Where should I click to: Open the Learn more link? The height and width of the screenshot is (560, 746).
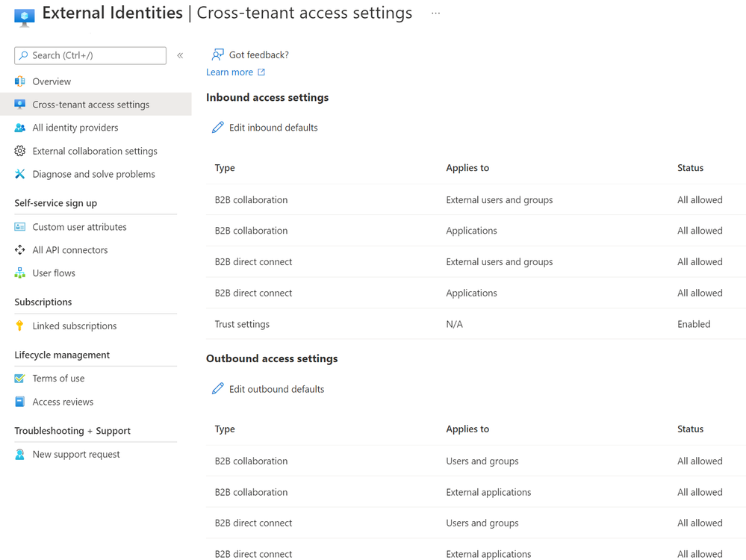pos(229,72)
